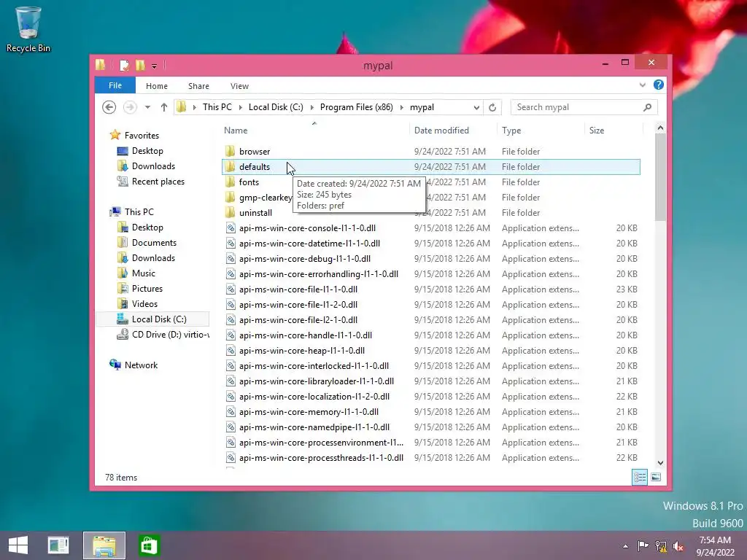Click the network tray icon
Viewport: 747px width, 560px height.
(x=661, y=545)
